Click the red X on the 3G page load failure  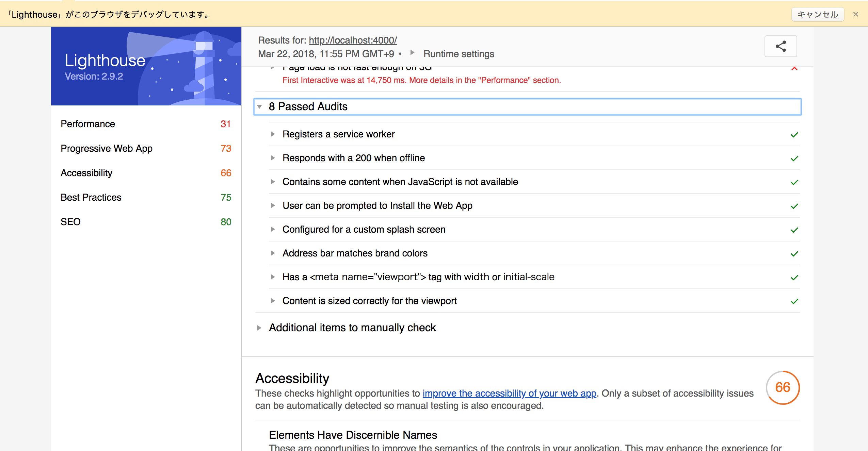pos(795,68)
